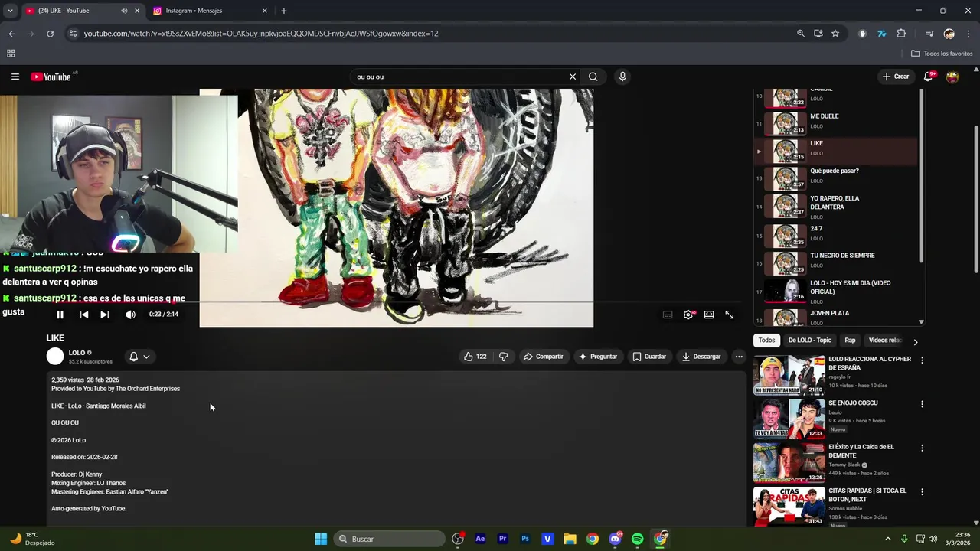Open Premiere Pro from the taskbar
The width and height of the screenshot is (980, 551).
[x=502, y=539]
